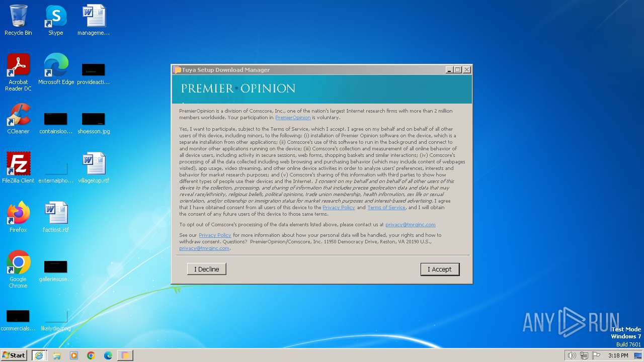644x362 pixels.
Task: Minimize the Tuya Setup Download Manager window
Action: click(x=449, y=70)
